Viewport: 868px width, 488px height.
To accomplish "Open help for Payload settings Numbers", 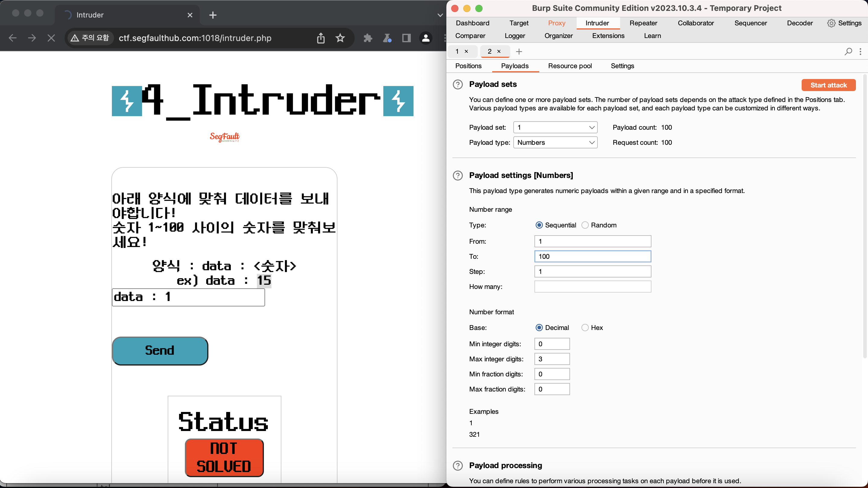I will [x=458, y=175].
